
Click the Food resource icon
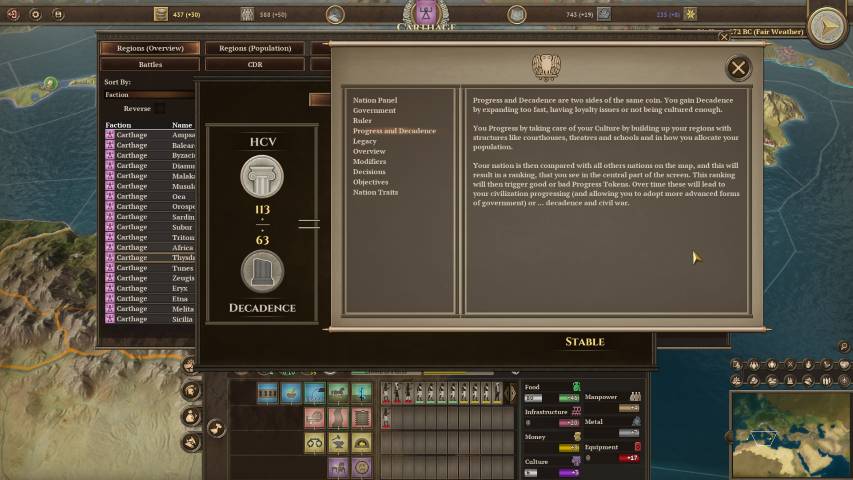(x=576, y=387)
